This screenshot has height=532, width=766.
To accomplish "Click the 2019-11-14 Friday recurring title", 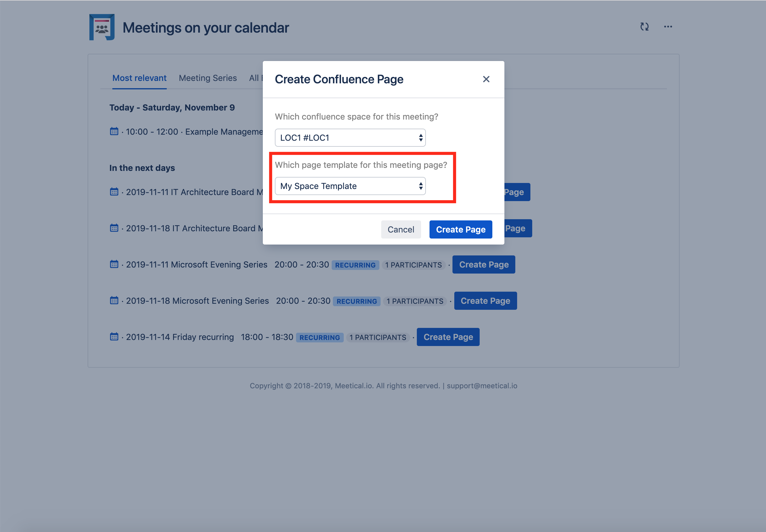I will 180,337.
